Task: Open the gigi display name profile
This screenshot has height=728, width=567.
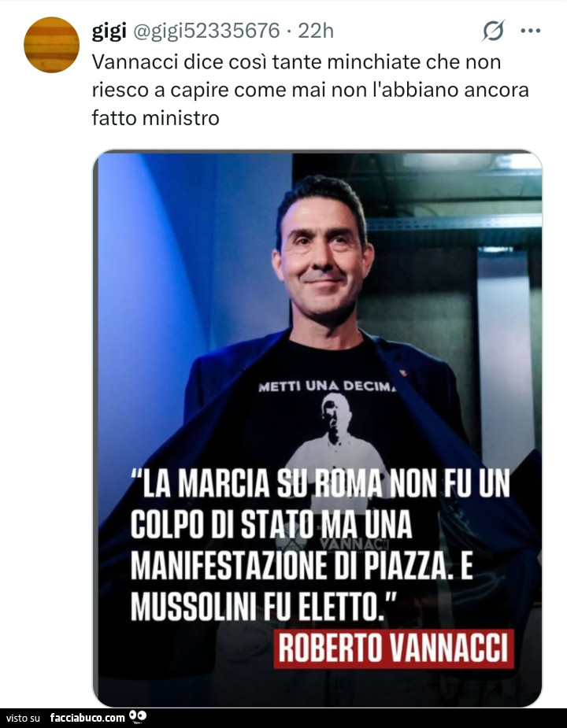Action: [109, 31]
